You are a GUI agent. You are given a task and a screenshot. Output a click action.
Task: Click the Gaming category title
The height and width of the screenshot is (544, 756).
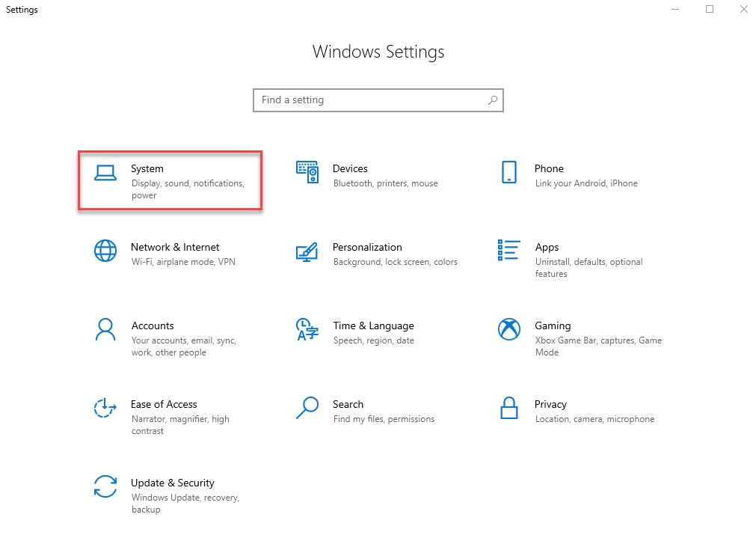(x=553, y=326)
